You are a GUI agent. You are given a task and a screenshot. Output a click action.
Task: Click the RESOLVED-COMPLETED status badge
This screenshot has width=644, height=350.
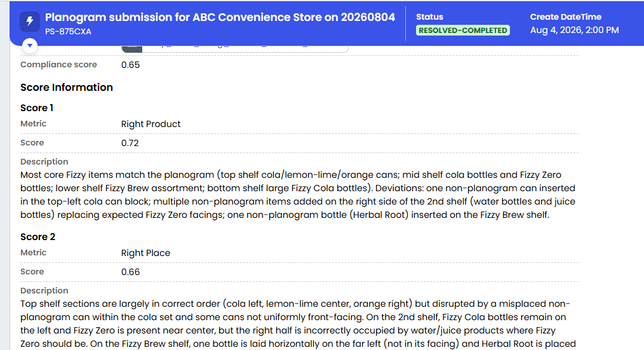(462, 30)
